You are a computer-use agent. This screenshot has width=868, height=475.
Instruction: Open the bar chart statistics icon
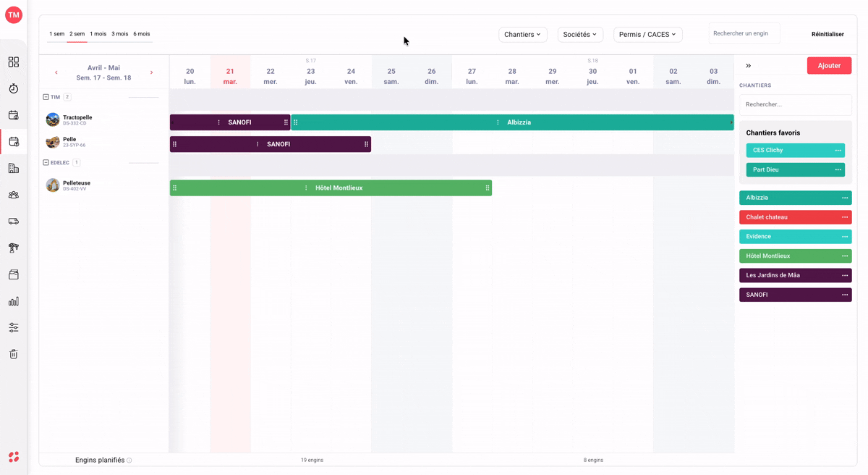pyautogui.click(x=13, y=301)
